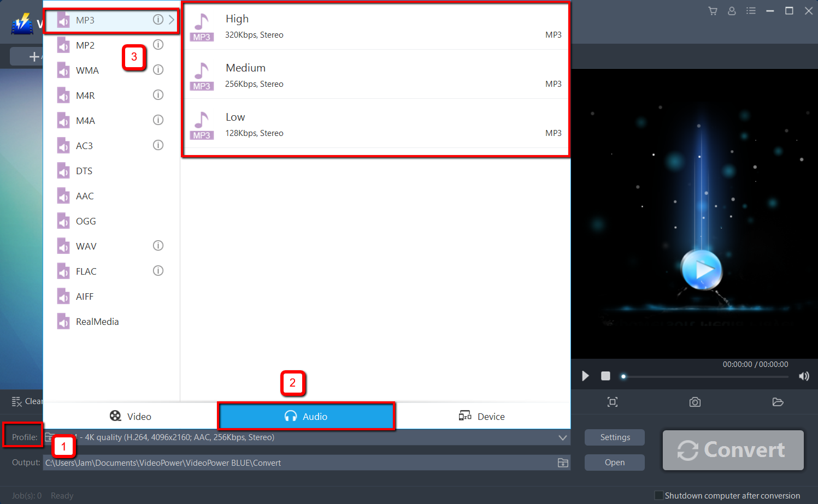Click the shopping cart icon

click(x=713, y=10)
